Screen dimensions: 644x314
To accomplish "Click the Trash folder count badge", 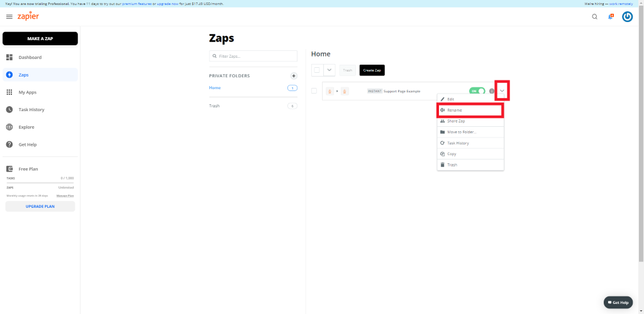I will point(292,106).
